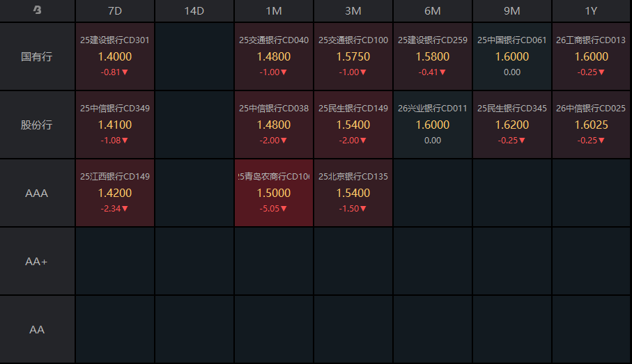Select the 26兴业银行CD011 cell
Image resolution: width=632 pixels, height=364 pixels.
(433, 125)
